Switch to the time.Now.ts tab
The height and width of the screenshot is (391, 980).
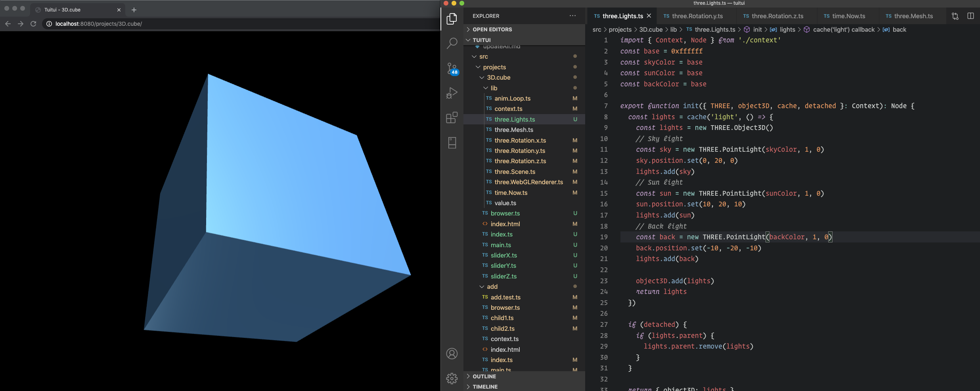(848, 16)
